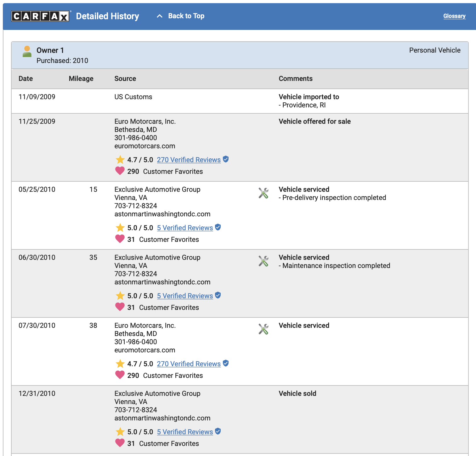Click the Comments column header

pyautogui.click(x=296, y=79)
